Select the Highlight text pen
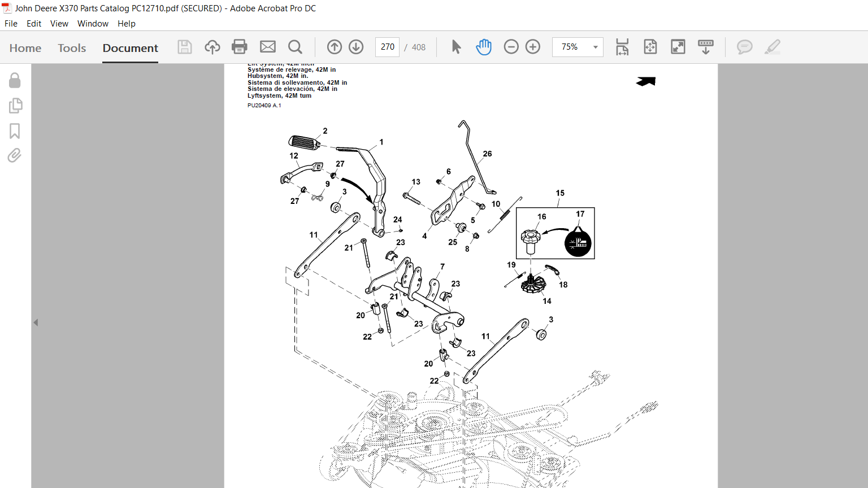The width and height of the screenshot is (868, 488). [x=772, y=47]
